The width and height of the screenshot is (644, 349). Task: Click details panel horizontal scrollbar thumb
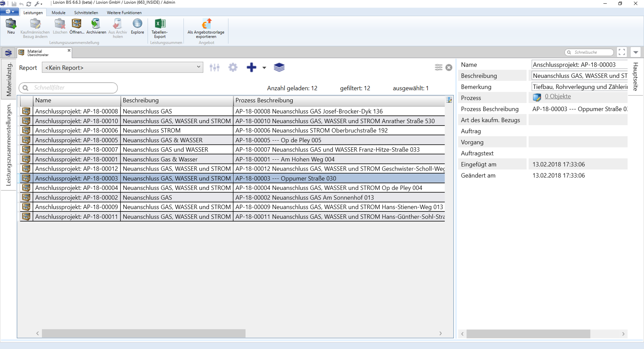click(x=528, y=334)
